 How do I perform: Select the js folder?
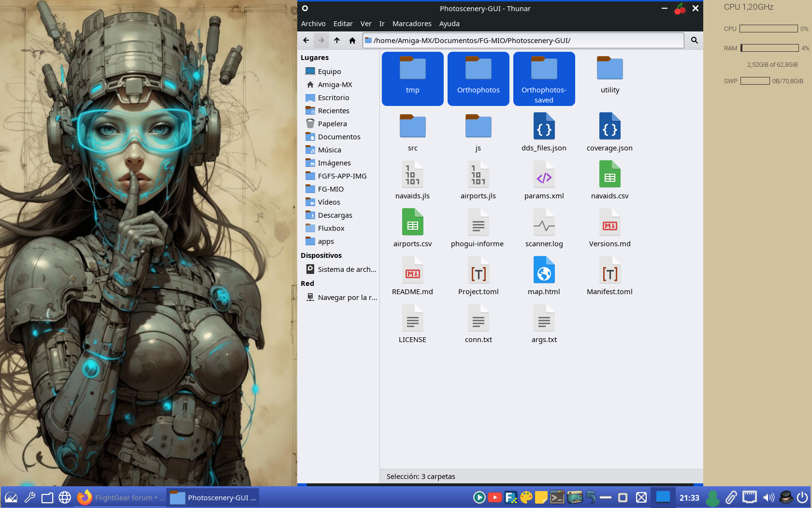pos(478,132)
